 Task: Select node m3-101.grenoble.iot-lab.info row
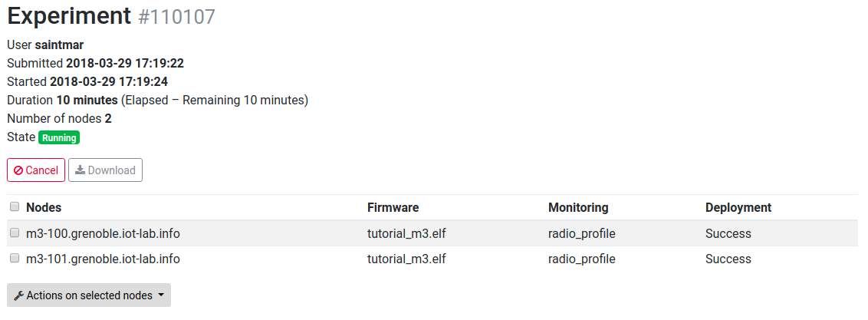pos(432,259)
